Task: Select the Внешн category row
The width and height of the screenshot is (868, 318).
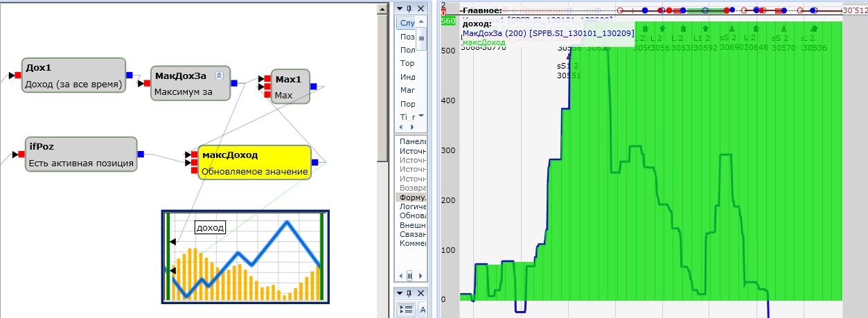Action: [x=412, y=225]
